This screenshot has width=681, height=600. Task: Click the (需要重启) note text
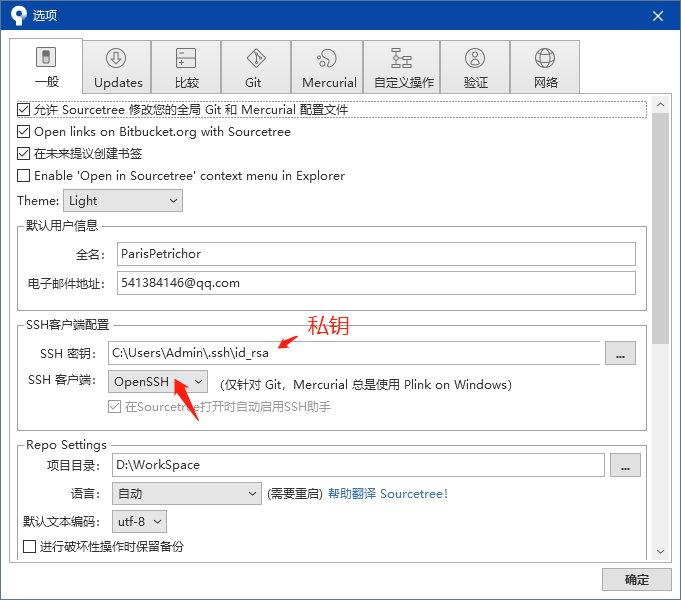tap(294, 494)
